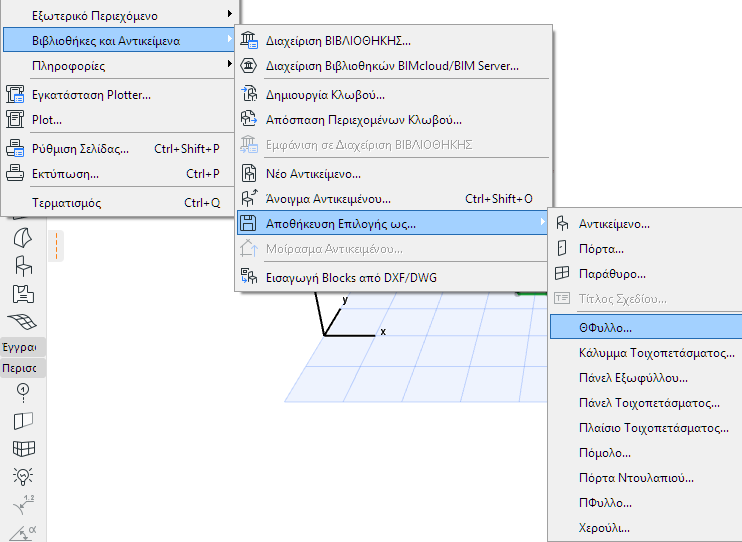Choose Ρύθμιση Σελίδας from the menu
Screen dimensions: 742x542
coord(119,149)
